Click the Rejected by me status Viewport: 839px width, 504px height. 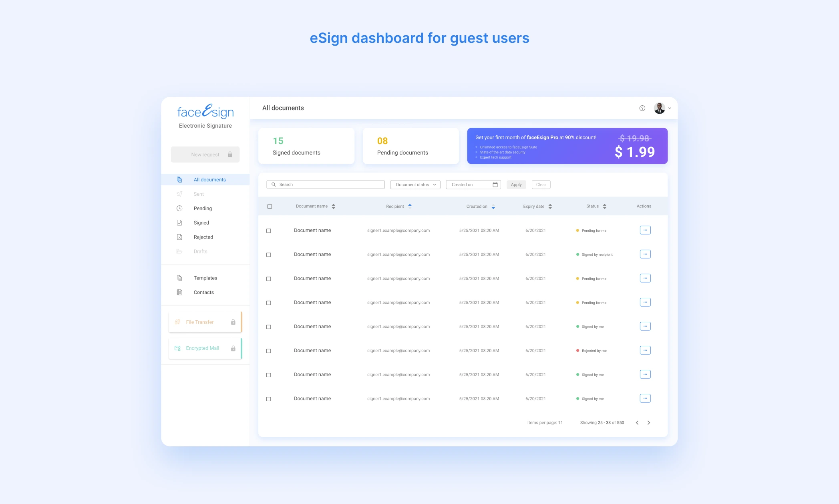[592, 351]
